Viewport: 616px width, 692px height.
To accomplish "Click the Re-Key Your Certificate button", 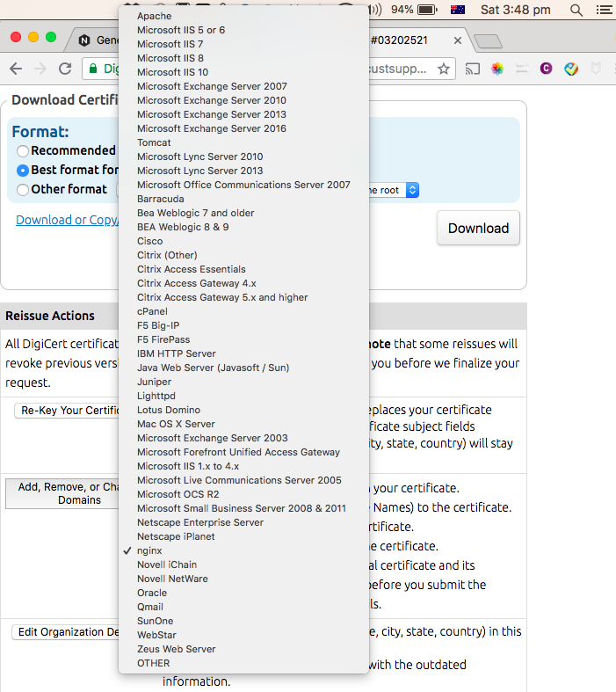I will (x=67, y=411).
